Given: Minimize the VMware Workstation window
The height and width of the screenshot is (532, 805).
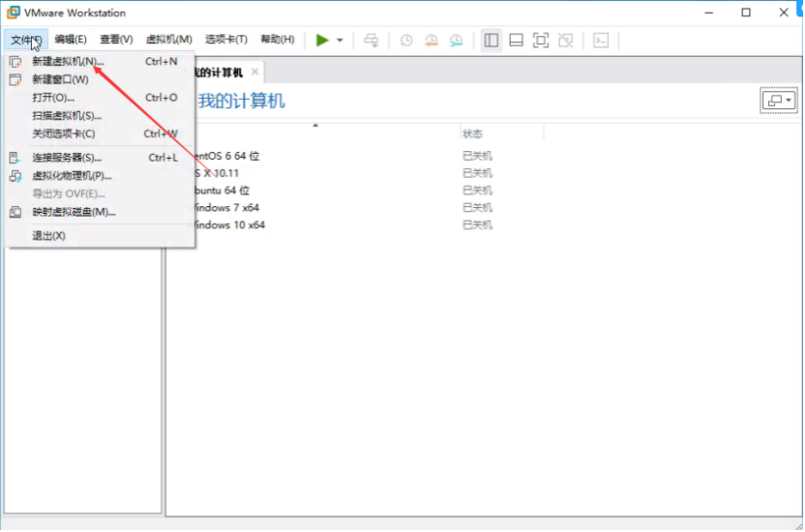Looking at the screenshot, I should [x=709, y=13].
